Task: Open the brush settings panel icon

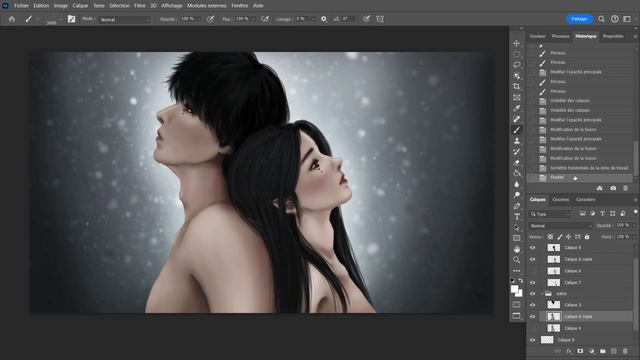Action: click(71, 19)
